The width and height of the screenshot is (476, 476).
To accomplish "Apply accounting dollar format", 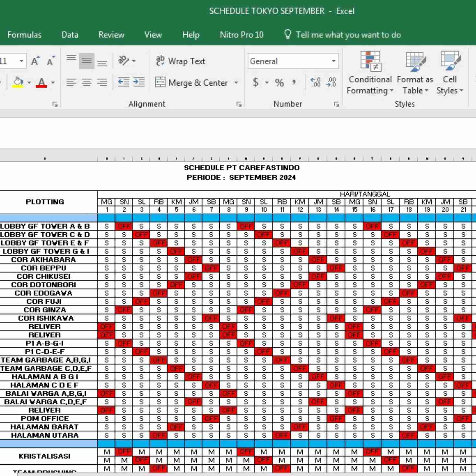I will 256,82.
